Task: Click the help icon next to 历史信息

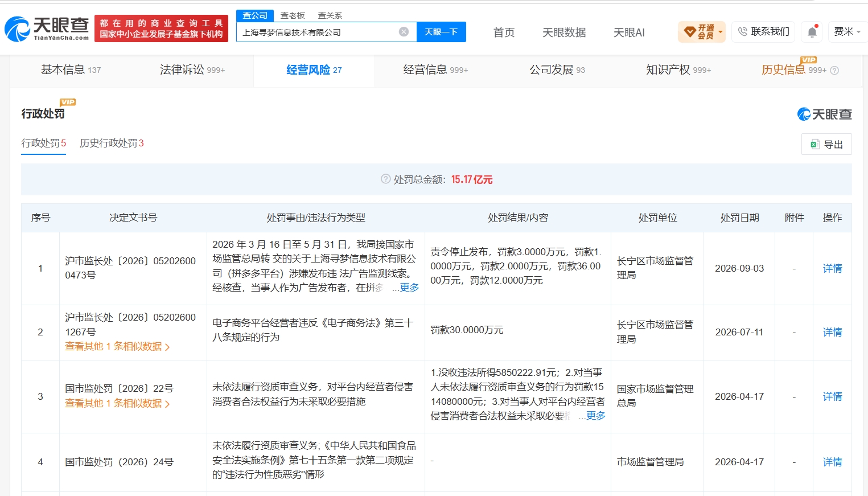Action: (x=834, y=71)
